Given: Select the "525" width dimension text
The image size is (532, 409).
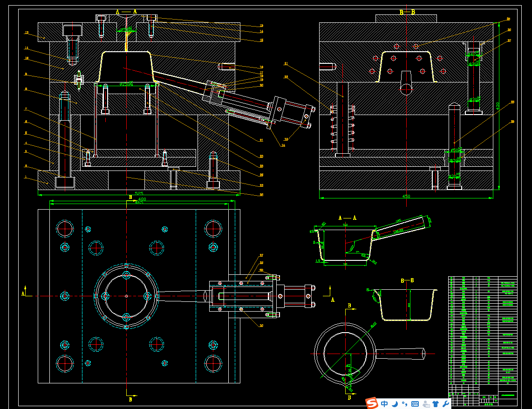Looking at the screenshot, I should (x=139, y=193).
